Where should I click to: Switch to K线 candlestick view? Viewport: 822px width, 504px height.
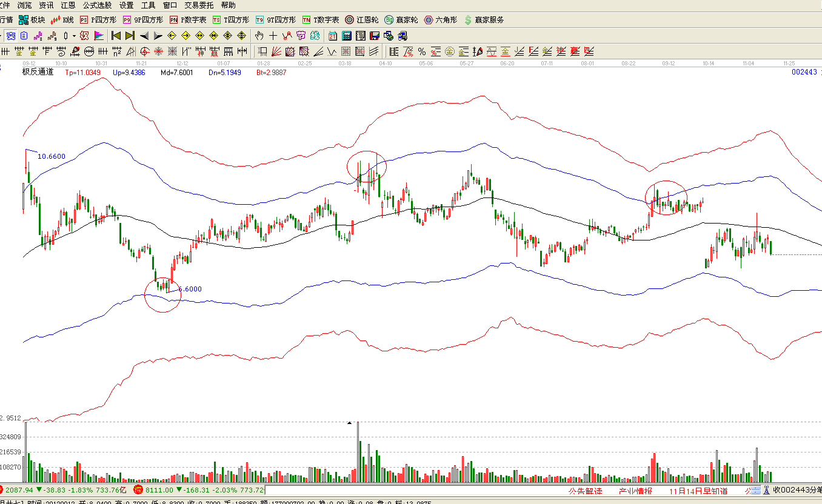tap(62, 20)
